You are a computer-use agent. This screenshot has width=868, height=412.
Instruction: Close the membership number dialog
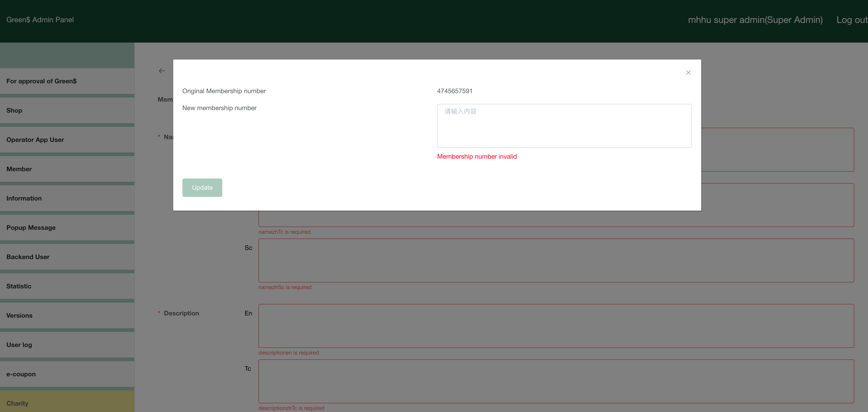(688, 73)
